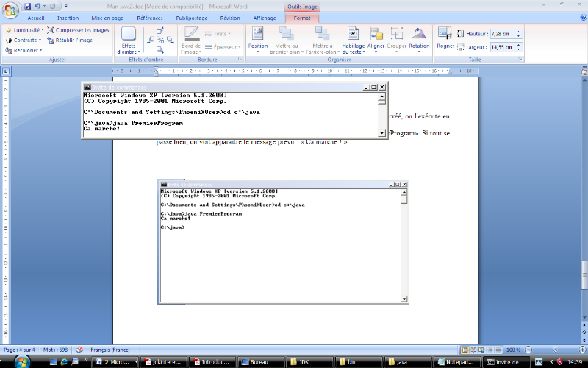Click the Hauteur value field
The width and height of the screenshot is (588, 368).
503,34
